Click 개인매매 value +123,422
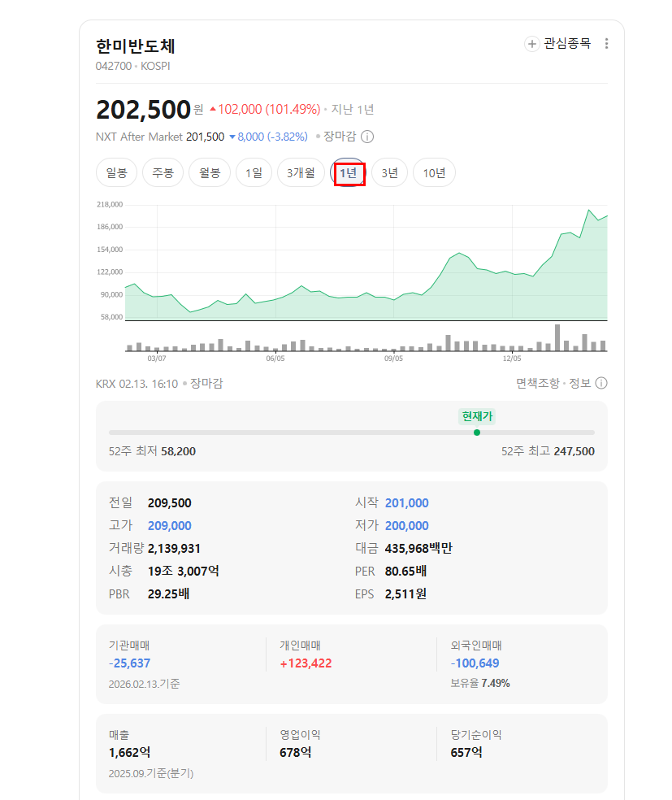 coord(306,663)
